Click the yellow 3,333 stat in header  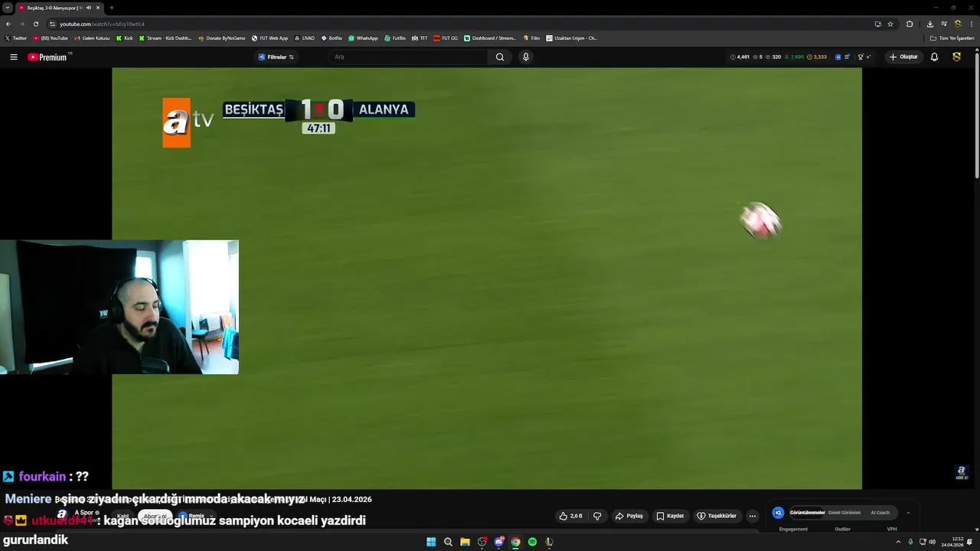tap(817, 57)
